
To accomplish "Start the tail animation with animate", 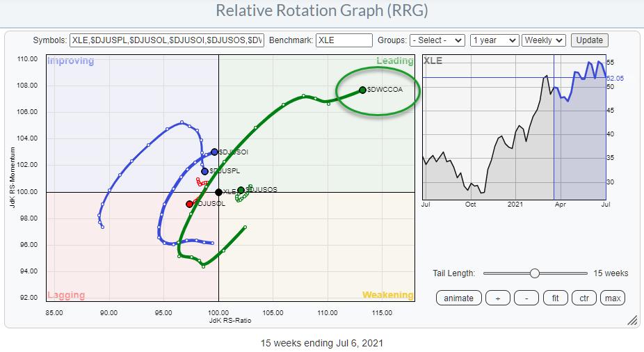I will click(x=458, y=298).
